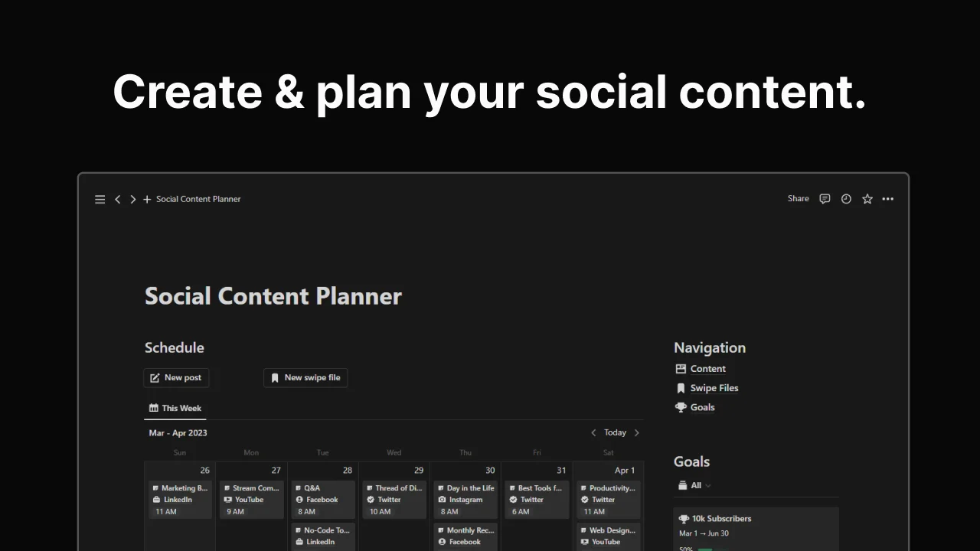Open the Q&A Facebook post card
This screenshot has width=980, height=551.
click(x=322, y=499)
